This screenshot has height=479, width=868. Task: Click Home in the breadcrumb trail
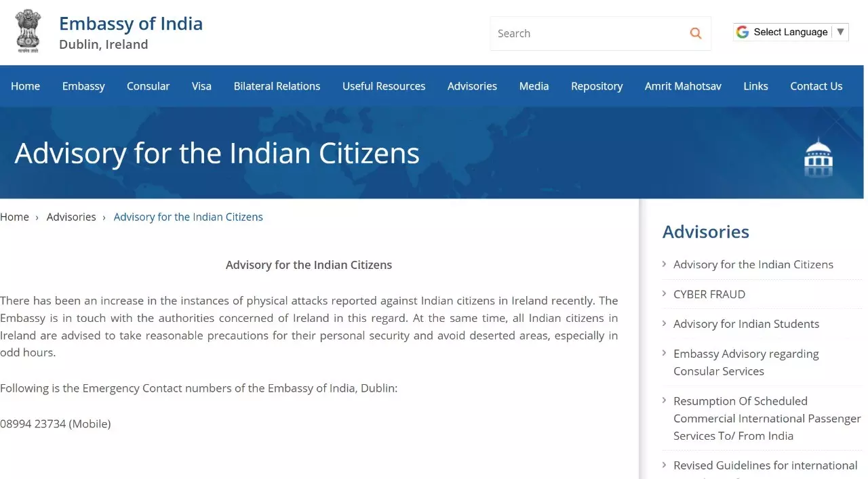(14, 217)
